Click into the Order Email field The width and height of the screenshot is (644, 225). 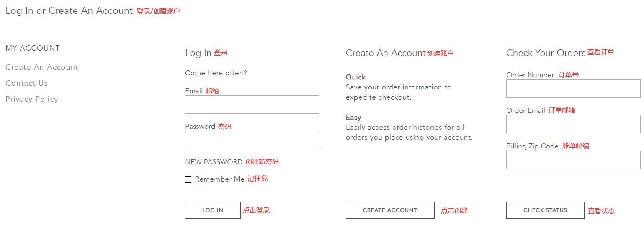[x=573, y=124]
